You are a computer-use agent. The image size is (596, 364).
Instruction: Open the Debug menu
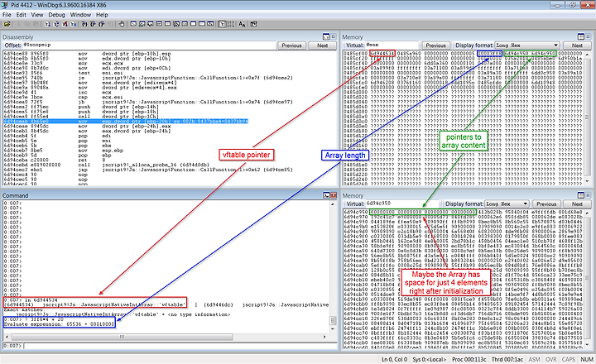[x=56, y=15]
